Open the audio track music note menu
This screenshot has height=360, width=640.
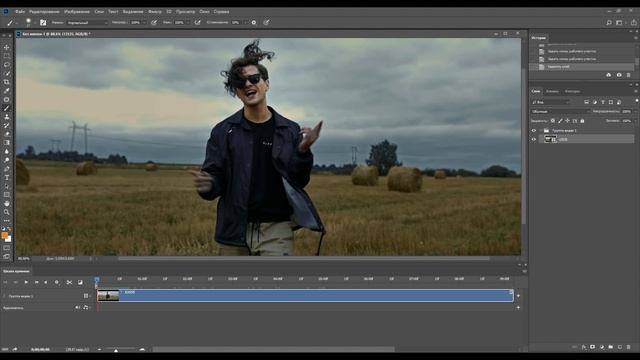click(86, 308)
